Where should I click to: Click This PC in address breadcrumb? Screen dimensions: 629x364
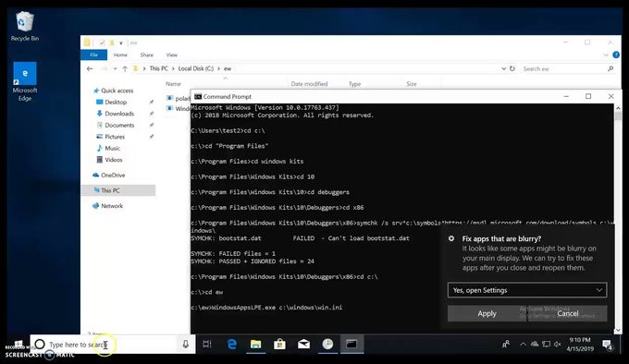(158, 68)
